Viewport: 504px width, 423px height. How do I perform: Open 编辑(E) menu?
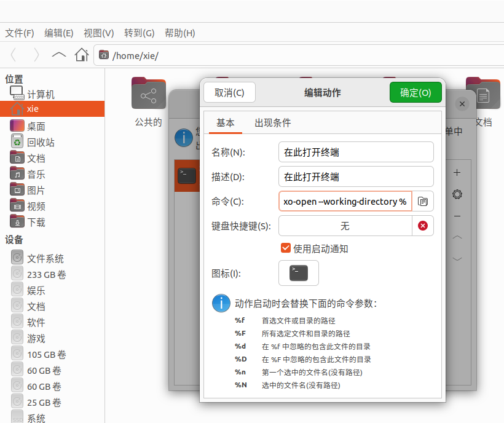(x=59, y=33)
